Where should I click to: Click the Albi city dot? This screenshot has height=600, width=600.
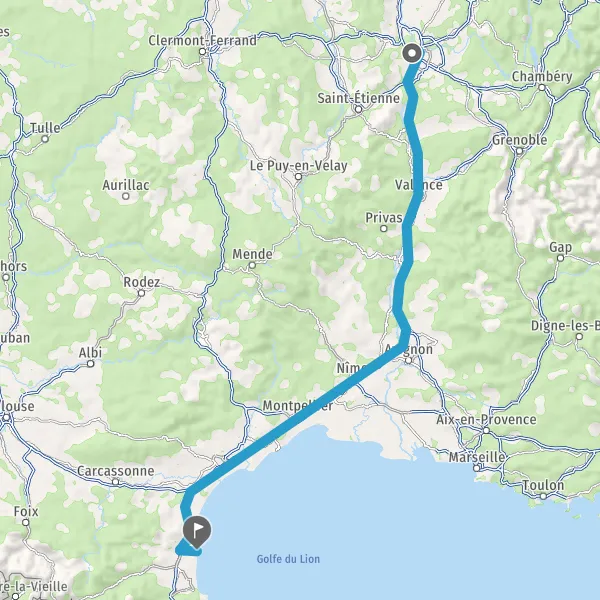90,364
